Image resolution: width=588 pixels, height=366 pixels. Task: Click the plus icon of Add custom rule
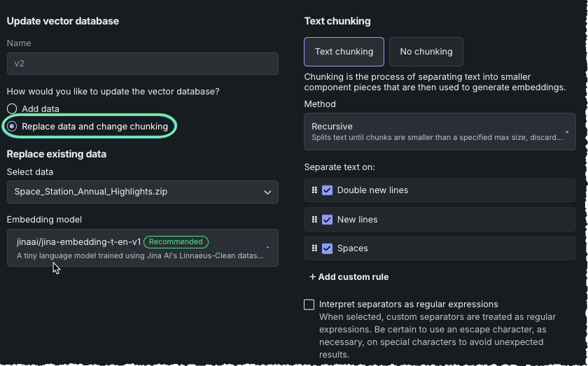click(312, 277)
